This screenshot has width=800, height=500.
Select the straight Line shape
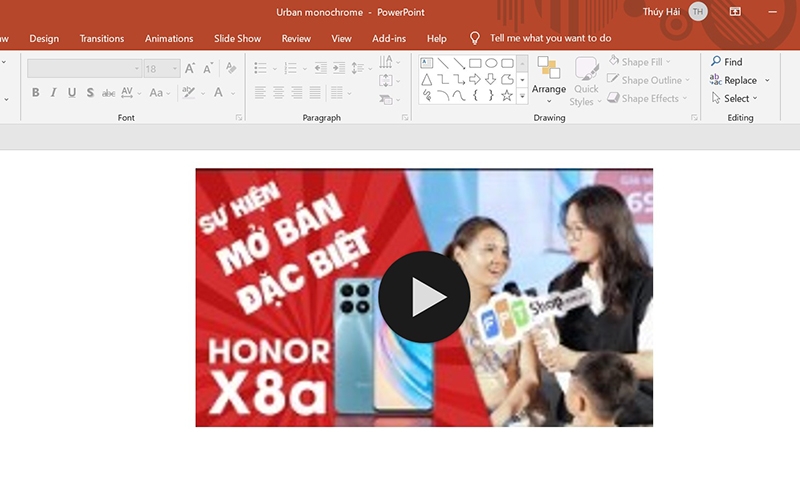(x=443, y=63)
